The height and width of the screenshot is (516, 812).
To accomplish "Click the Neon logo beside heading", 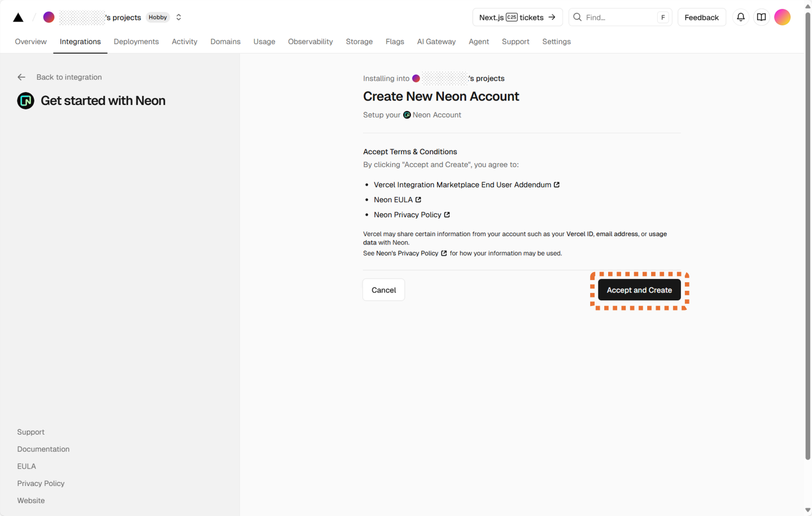I will (25, 101).
